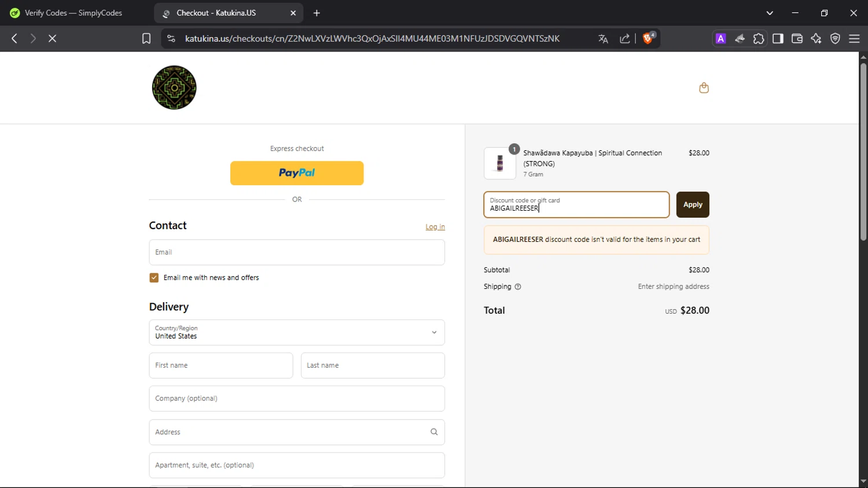868x488 pixels.
Task: Click the Shawãdawa Kapayuba product thumbnail
Action: point(500,163)
